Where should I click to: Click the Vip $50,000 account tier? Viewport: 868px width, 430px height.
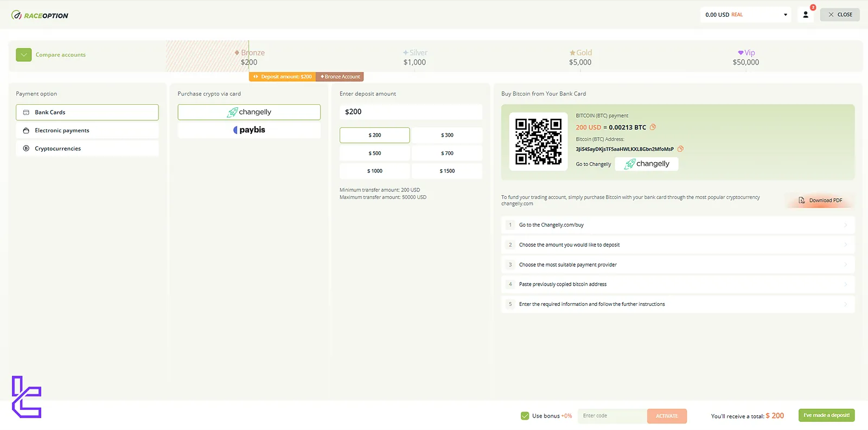tap(746, 57)
